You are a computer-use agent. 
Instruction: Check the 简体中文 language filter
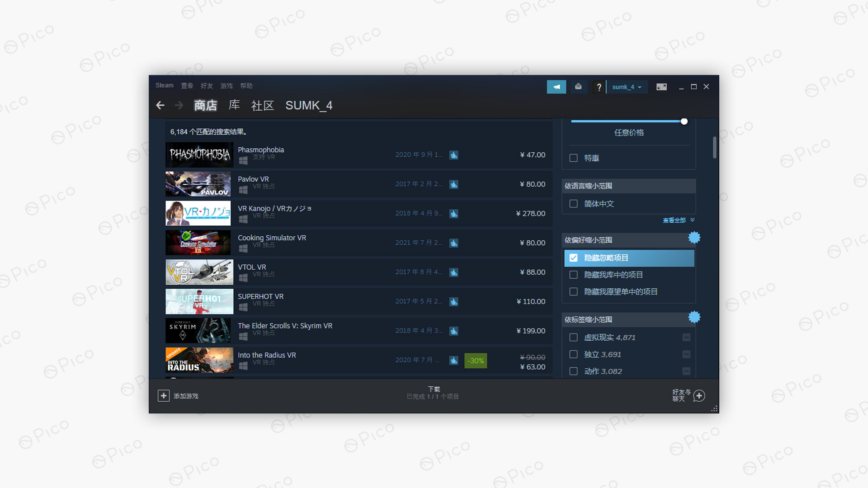[x=574, y=204]
